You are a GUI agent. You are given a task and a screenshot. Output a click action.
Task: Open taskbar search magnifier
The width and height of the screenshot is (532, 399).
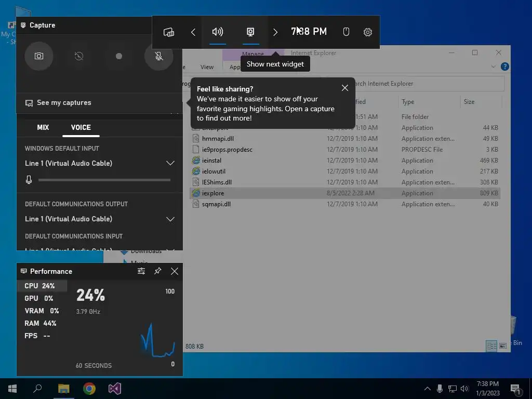click(37, 389)
